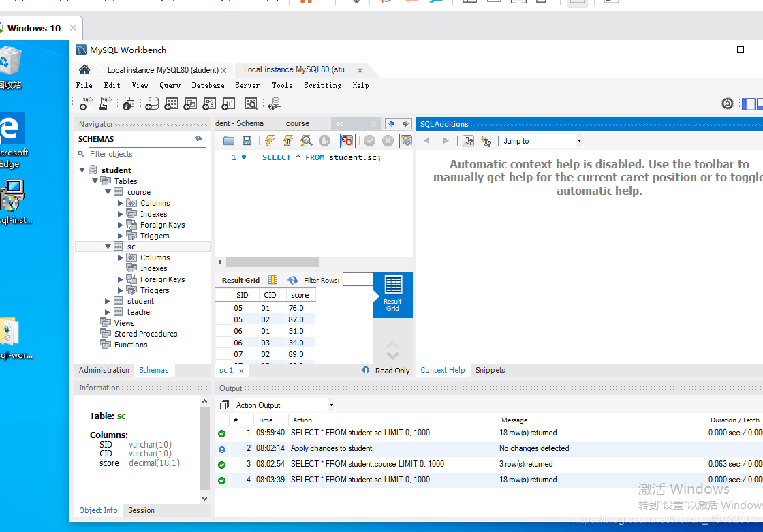The width and height of the screenshot is (763, 532).
Task: Search table data icon
Action: (251, 103)
